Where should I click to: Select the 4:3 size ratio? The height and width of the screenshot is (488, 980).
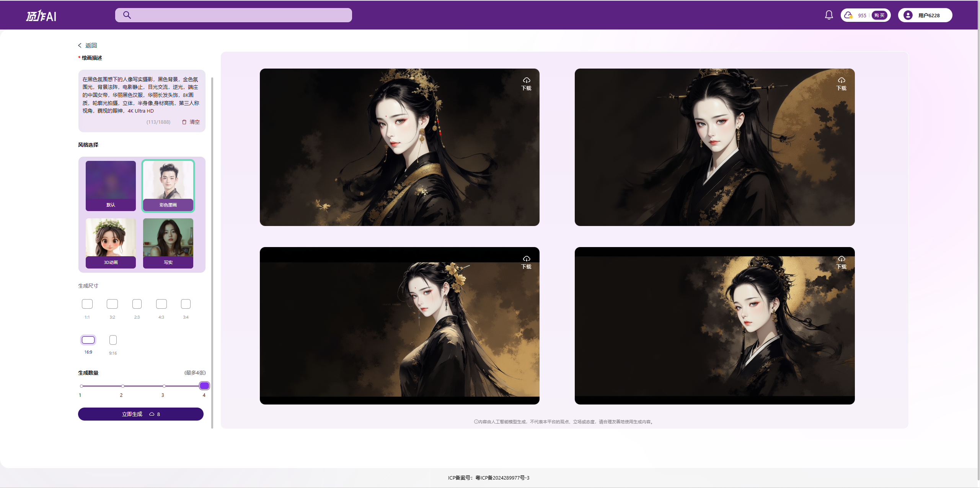(x=161, y=304)
